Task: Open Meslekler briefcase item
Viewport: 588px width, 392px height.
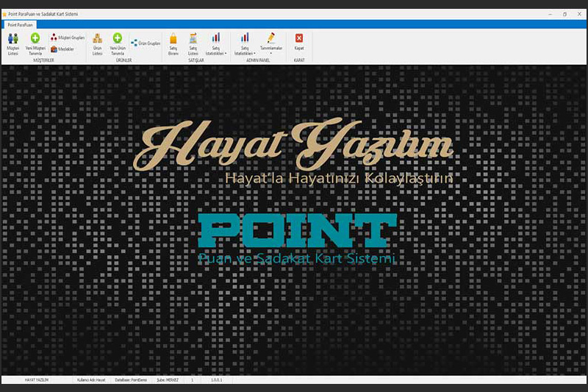Action: click(62, 49)
